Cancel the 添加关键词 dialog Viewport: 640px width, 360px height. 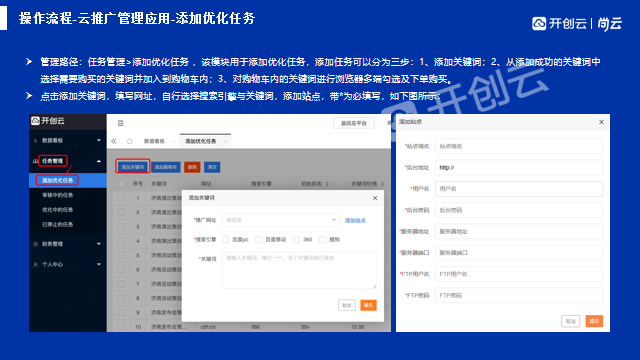347,305
